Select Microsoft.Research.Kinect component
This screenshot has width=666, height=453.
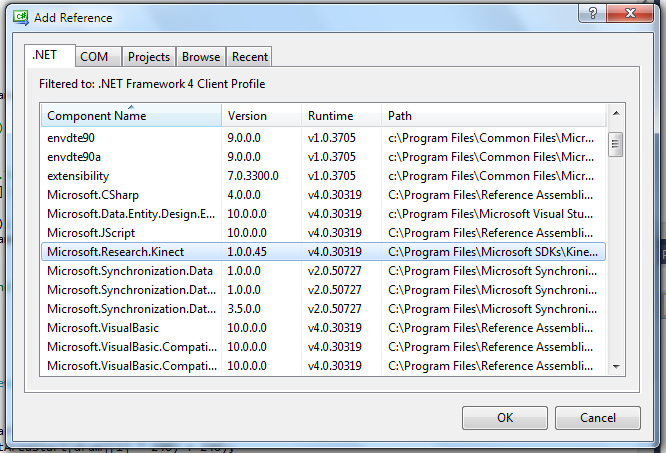pyautogui.click(x=323, y=252)
